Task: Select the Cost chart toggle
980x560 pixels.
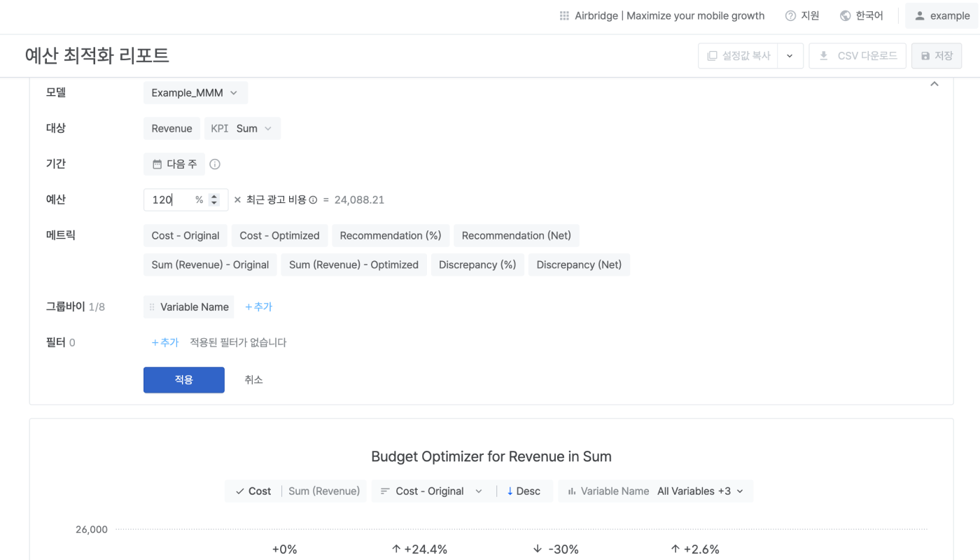Action: pos(253,491)
